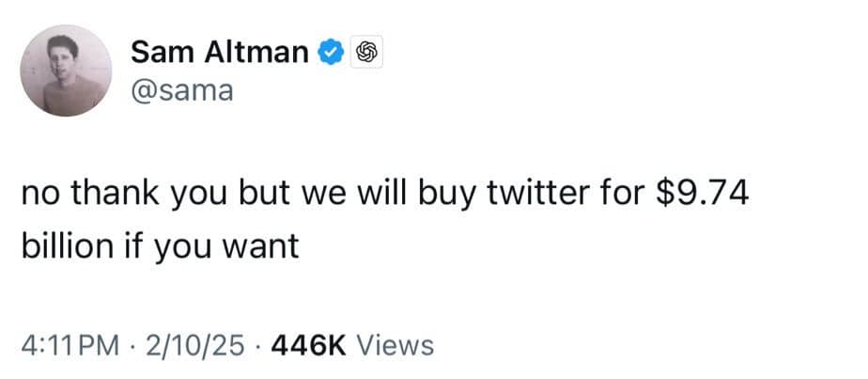Click the 2/10/25 post date
Screen dimensions: 868x379
198,345
